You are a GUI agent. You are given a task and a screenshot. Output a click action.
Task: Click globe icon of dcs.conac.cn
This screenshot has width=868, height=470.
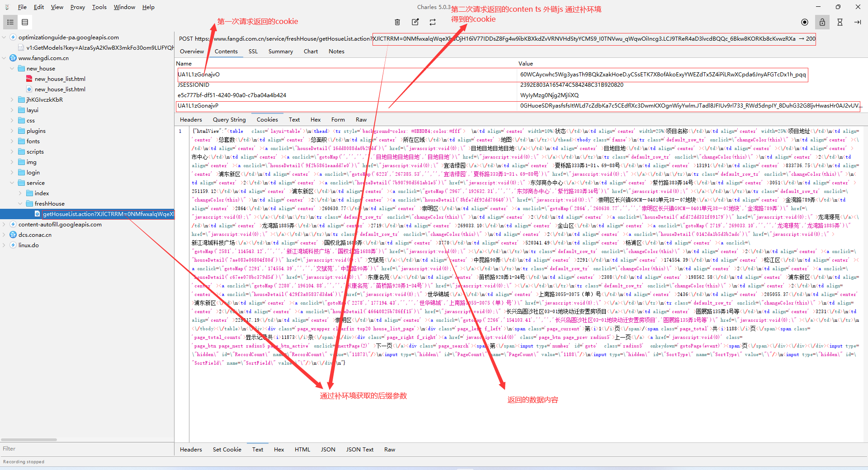[x=13, y=235]
